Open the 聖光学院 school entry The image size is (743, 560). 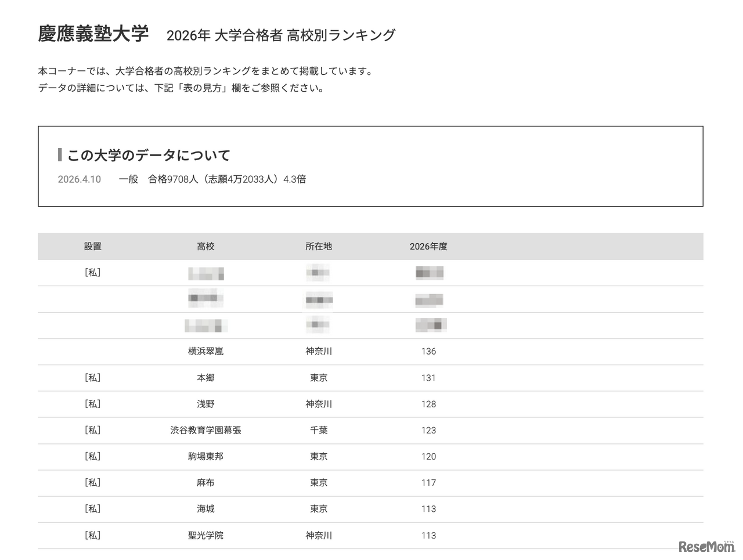point(206,536)
